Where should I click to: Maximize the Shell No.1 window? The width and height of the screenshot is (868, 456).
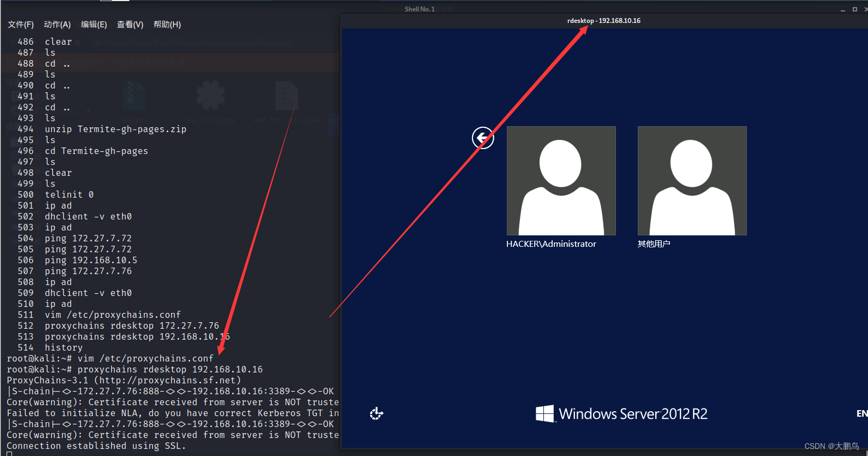855,9
